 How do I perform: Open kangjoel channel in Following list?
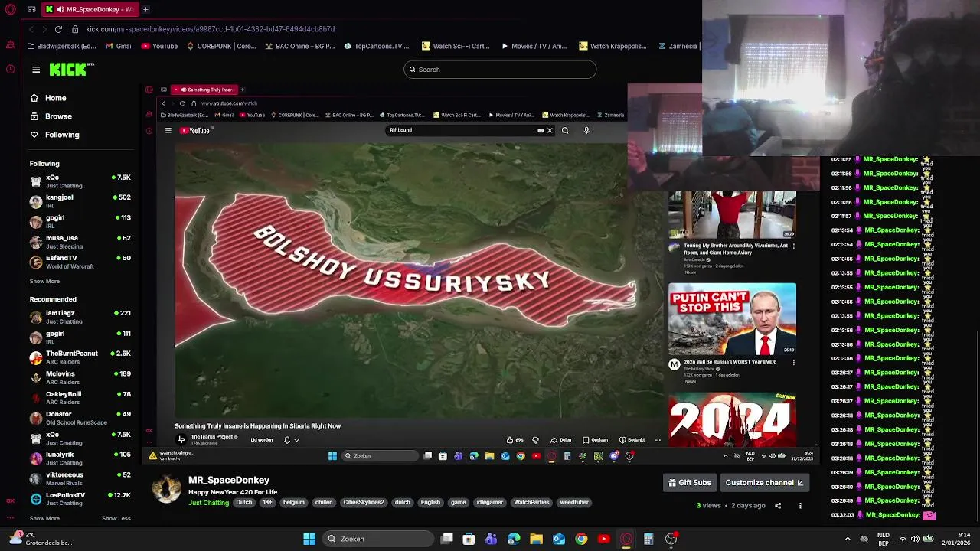(80, 201)
